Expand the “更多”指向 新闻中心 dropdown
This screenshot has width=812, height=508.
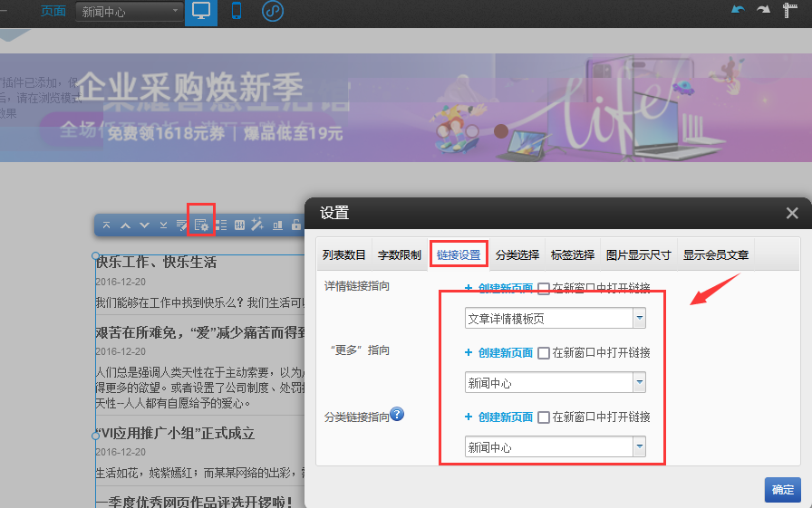(639, 383)
